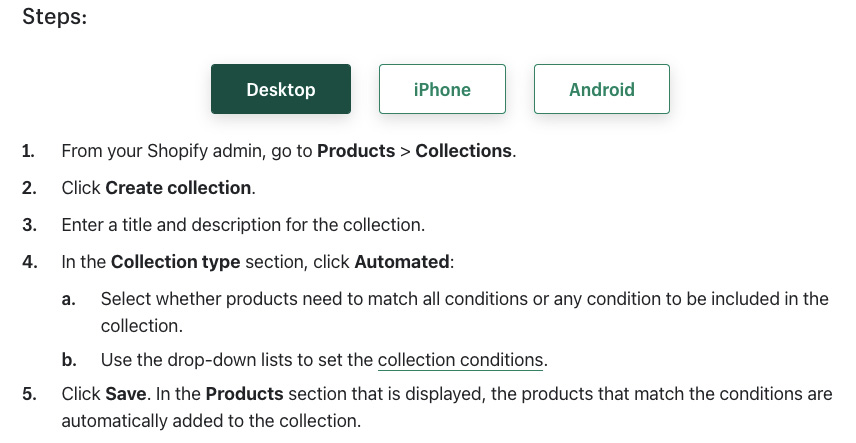856x443 pixels.
Task: Click bold Products text in step 1
Action: [x=356, y=152]
